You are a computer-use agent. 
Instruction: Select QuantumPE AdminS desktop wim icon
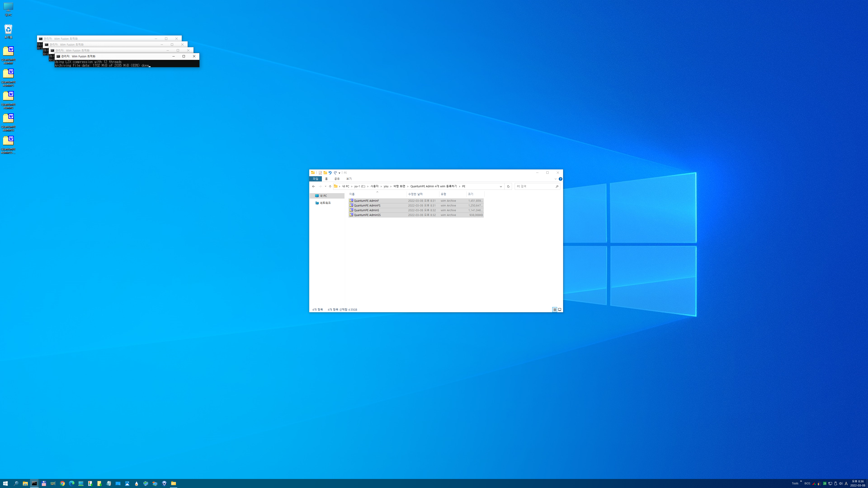click(8, 100)
